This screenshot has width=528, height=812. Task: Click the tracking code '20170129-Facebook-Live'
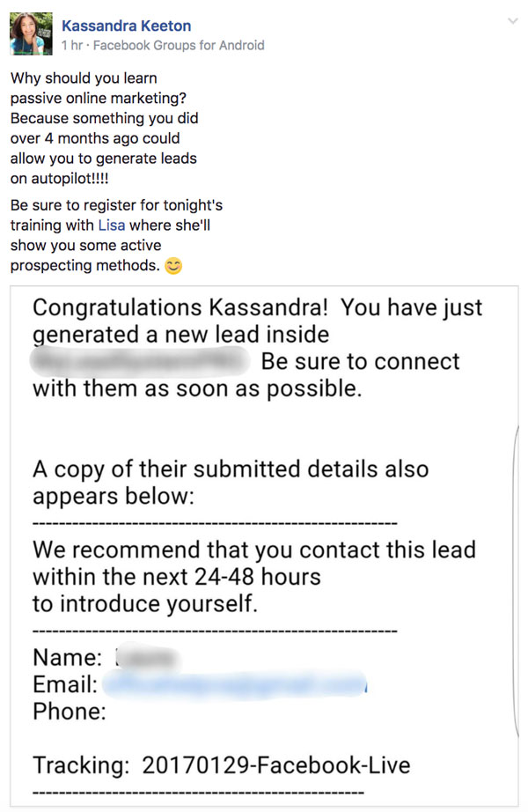click(276, 765)
